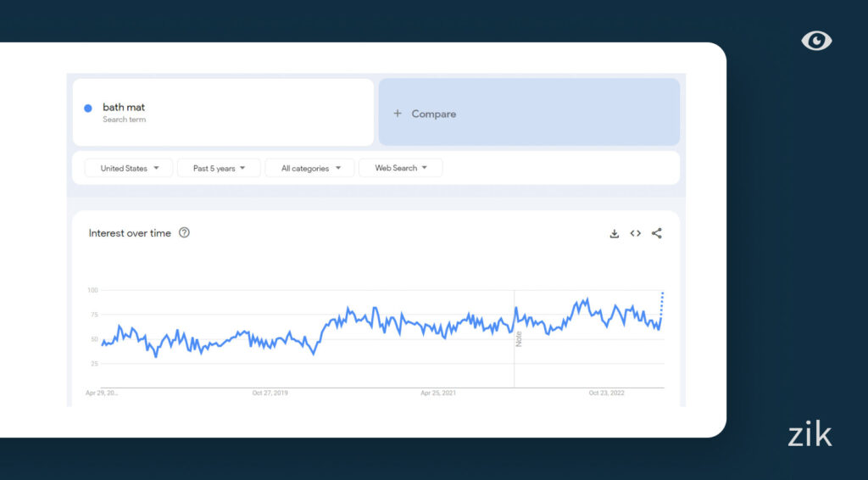Expand the United States region dropdown

tap(129, 168)
